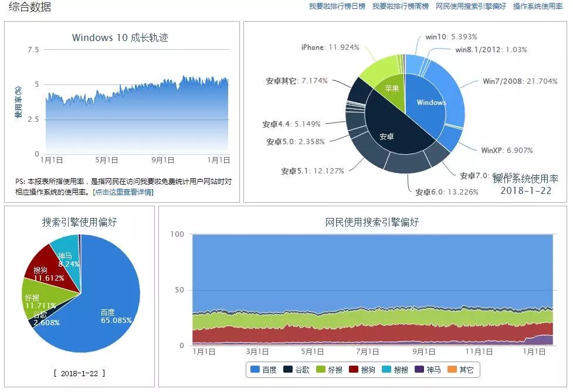Toggle the 谷歌 legend entry
Image resolution: width=573 pixels, height=392 pixels.
click(296, 369)
